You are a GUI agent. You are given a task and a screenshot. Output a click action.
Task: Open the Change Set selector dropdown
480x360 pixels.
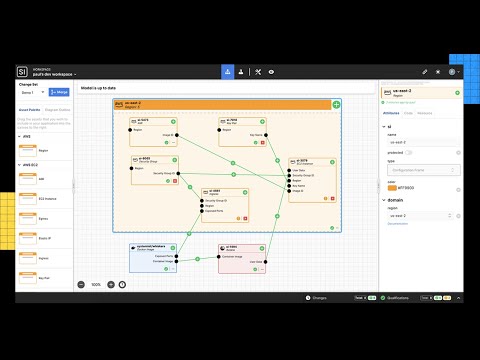[x=33, y=92]
